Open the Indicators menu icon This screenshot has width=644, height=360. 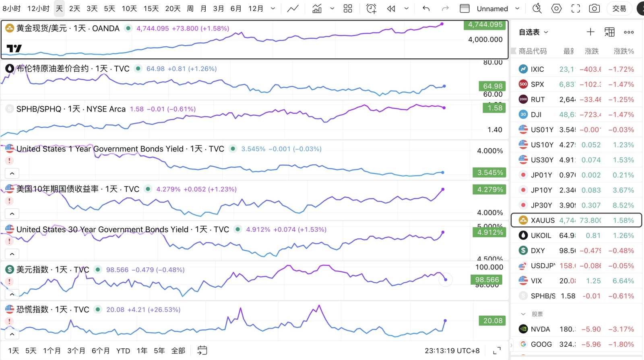317,8
